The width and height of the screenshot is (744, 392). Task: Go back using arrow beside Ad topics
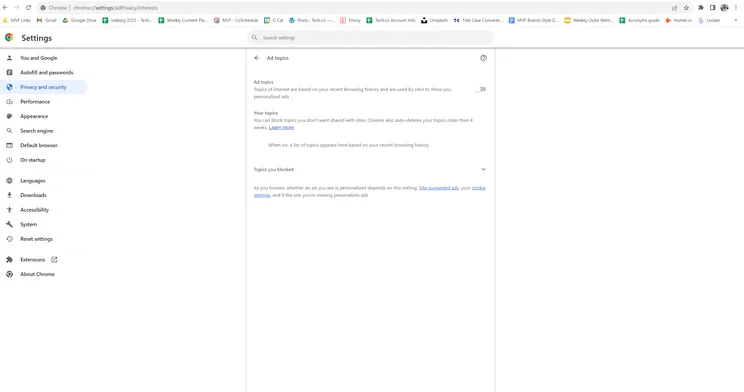[257, 58]
